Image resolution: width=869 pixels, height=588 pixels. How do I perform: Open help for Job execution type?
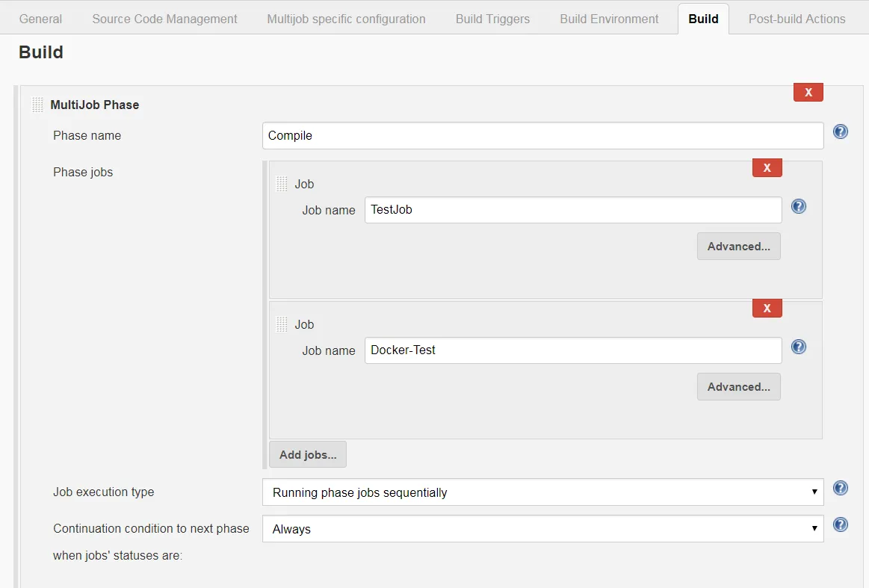[x=840, y=488]
